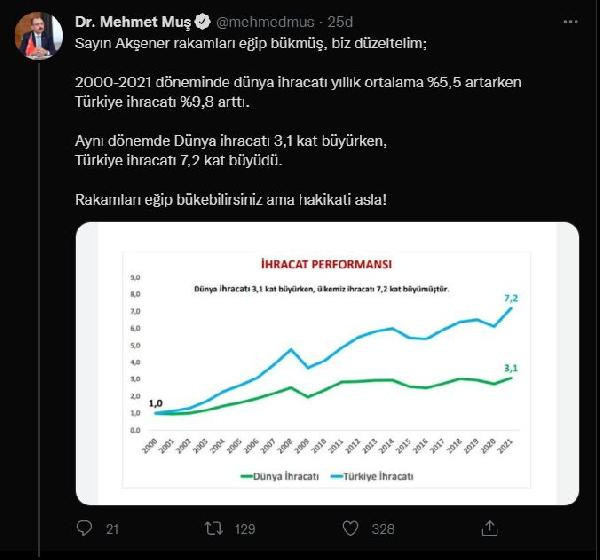Click the İHRACAT PERFORMANSI chart title
The height and width of the screenshot is (560, 600).
click(x=329, y=263)
